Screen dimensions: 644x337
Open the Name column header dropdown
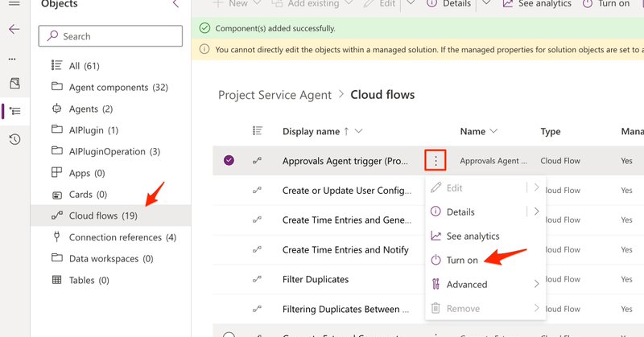(x=493, y=131)
